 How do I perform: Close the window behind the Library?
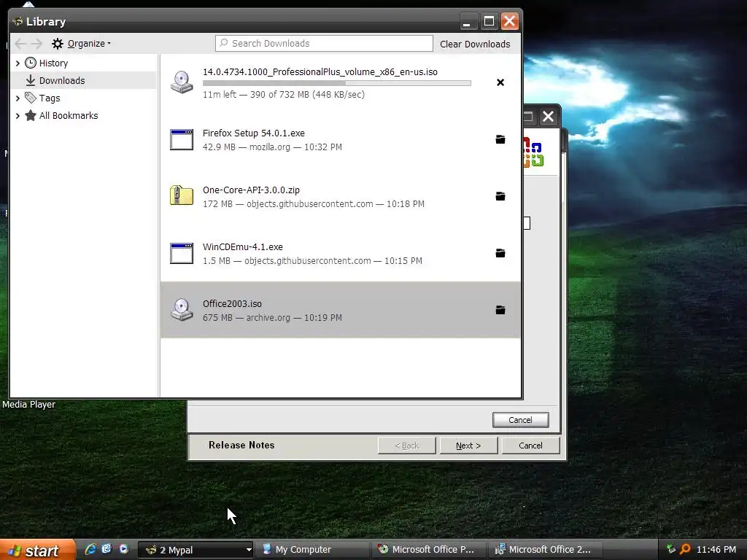[548, 117]
